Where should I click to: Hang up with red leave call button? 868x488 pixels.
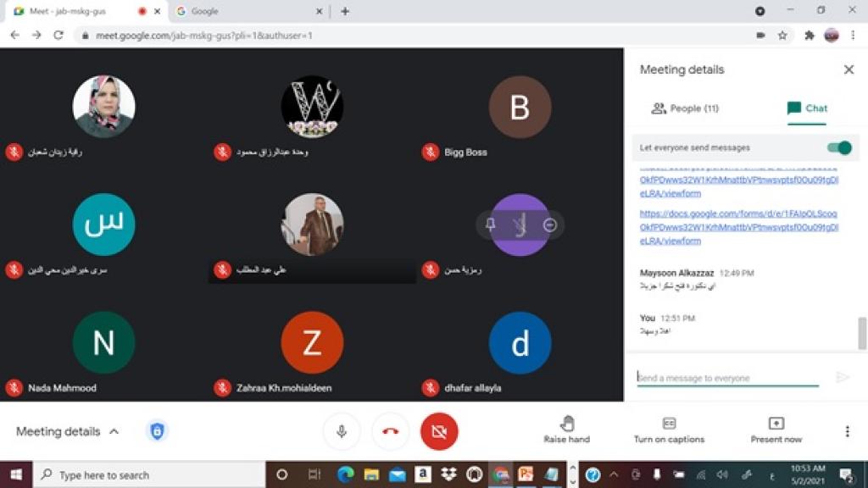390,431
